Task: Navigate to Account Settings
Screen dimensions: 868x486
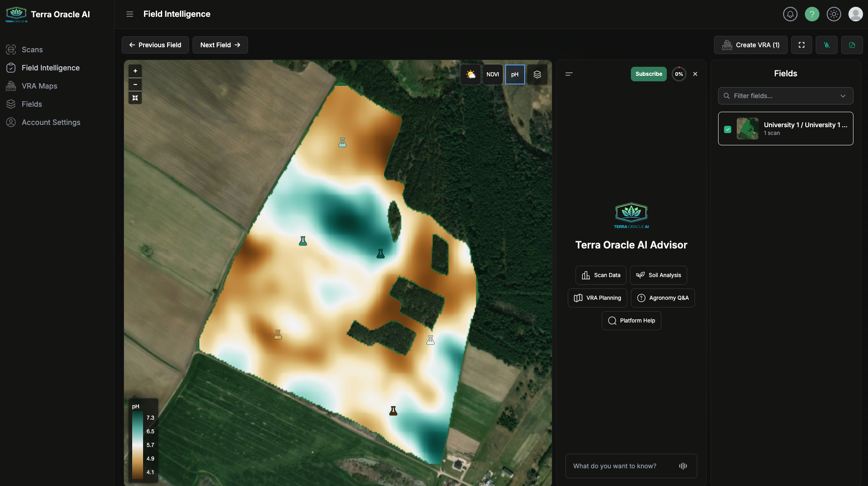Action: pos(51,122)
